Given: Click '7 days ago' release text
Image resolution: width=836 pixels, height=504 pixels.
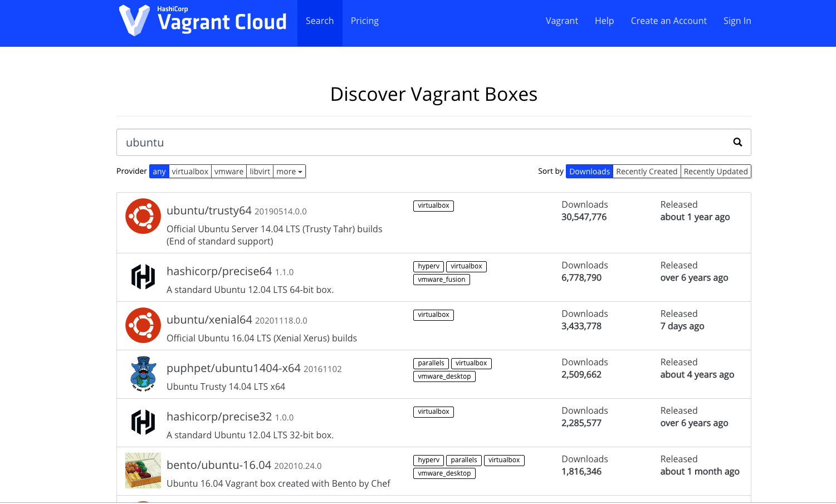Looking at the screenshot, I should pyautogui.click(x=682, y=326).
